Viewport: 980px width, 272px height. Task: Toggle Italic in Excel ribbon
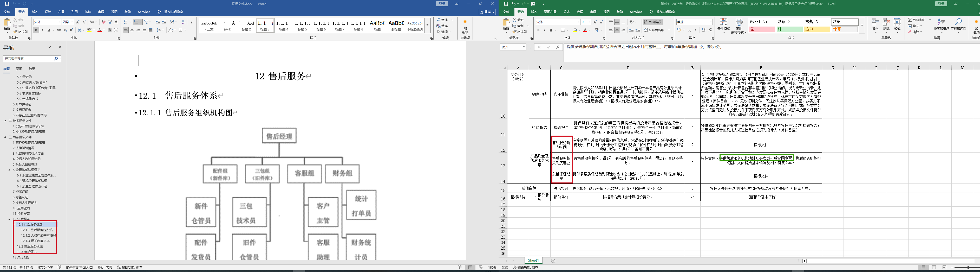pos(544,30)
